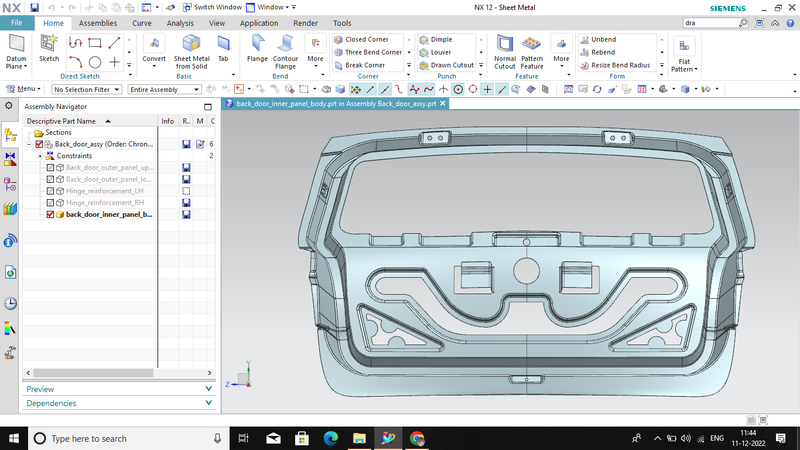Open the Datum Plane tool
800x450 pixels.
click(16, 52)
